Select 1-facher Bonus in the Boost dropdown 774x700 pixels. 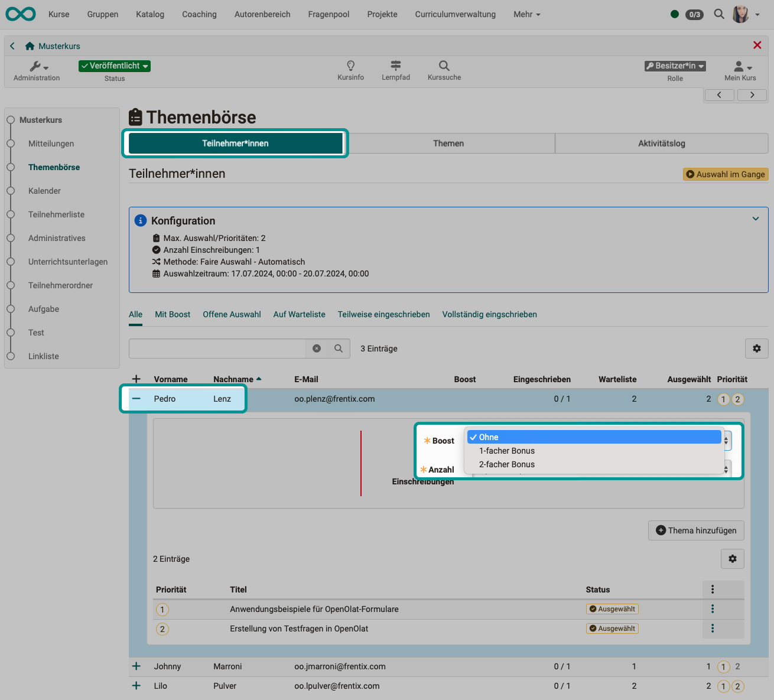(506, 450)
